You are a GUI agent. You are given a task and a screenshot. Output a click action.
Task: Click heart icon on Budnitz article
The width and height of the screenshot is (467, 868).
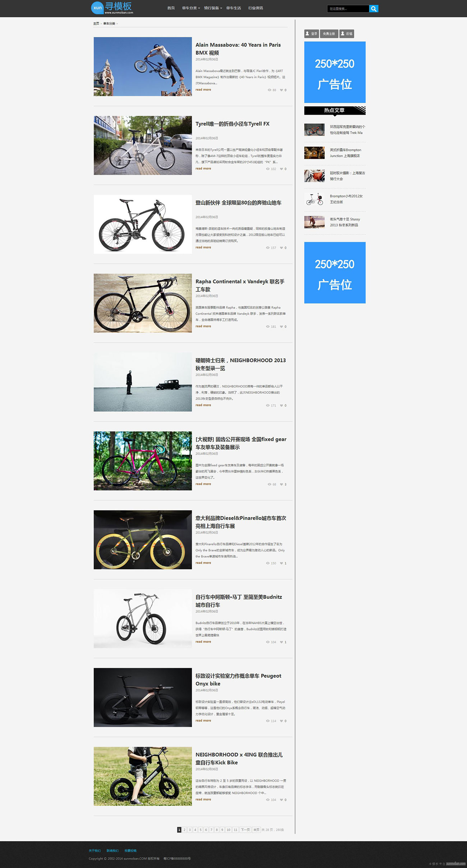281,642
